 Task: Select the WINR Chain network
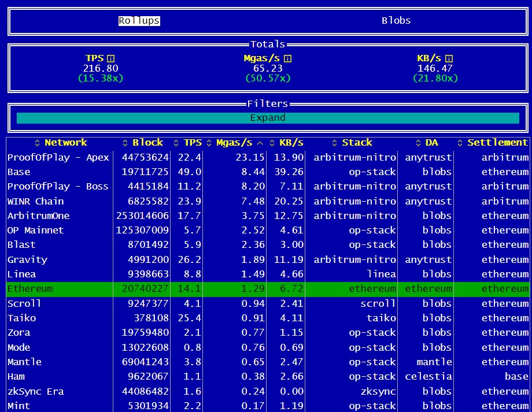(36, 201)
